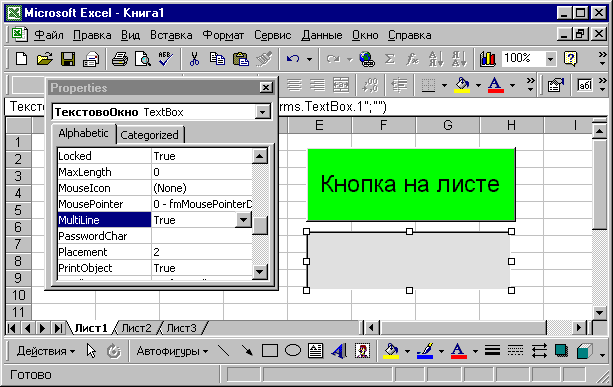613x387 pixels.
Task: Click the top toolbar's Fill Color paint bucket
Action: point(462,85)
